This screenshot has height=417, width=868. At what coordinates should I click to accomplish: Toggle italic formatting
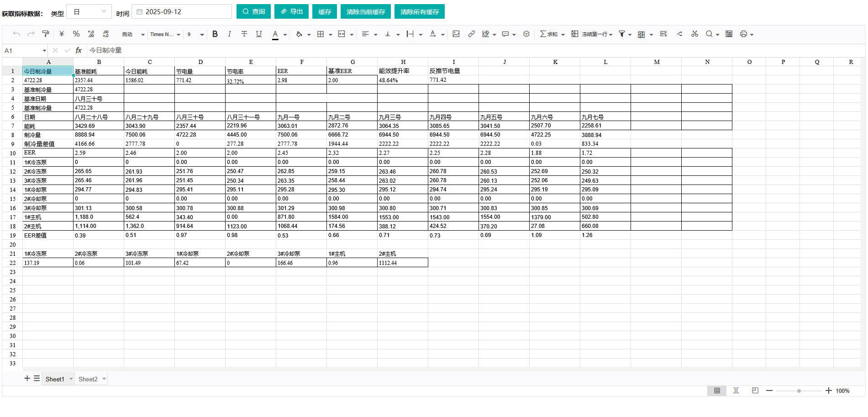tap(229, 34)
